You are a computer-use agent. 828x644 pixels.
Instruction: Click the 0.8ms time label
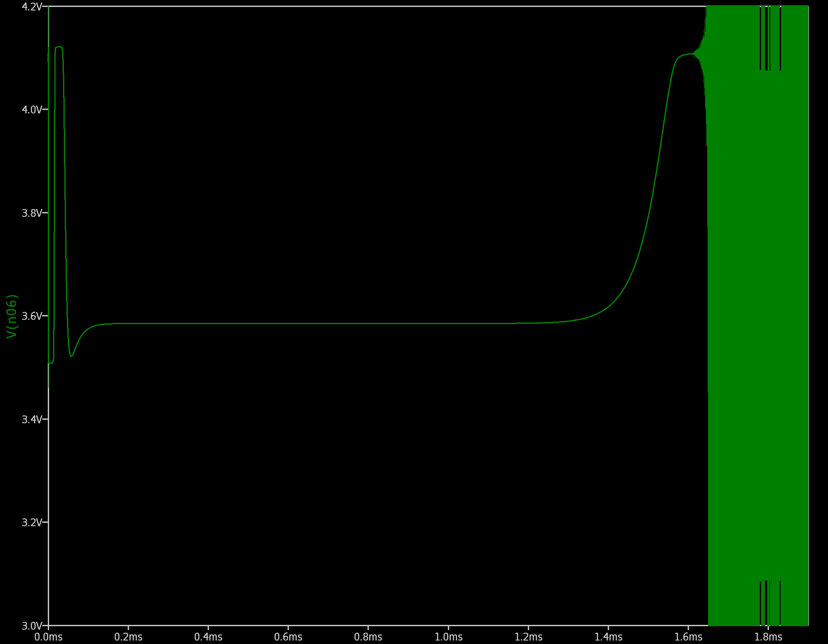coord(368,637)
